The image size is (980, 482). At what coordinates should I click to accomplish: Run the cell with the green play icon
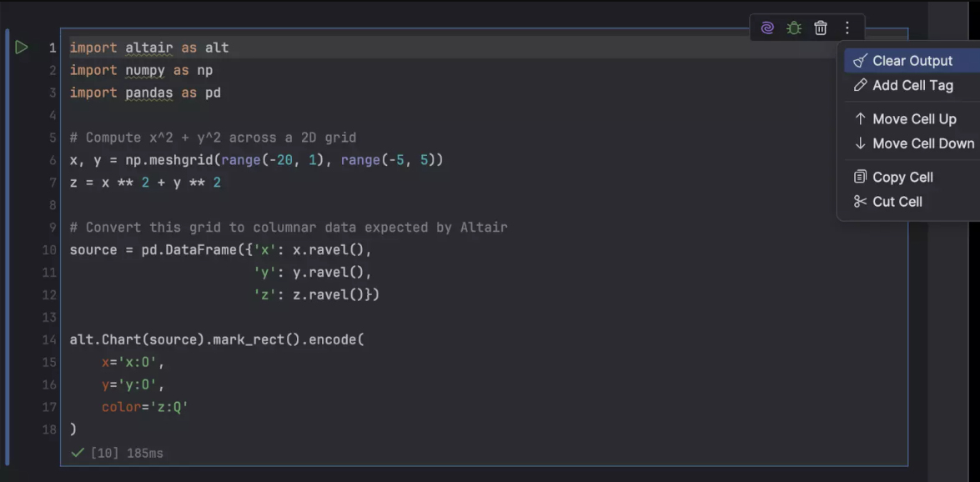23,48
